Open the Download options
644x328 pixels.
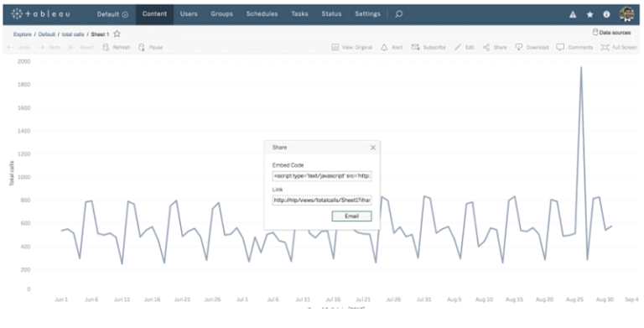[532, 47]
